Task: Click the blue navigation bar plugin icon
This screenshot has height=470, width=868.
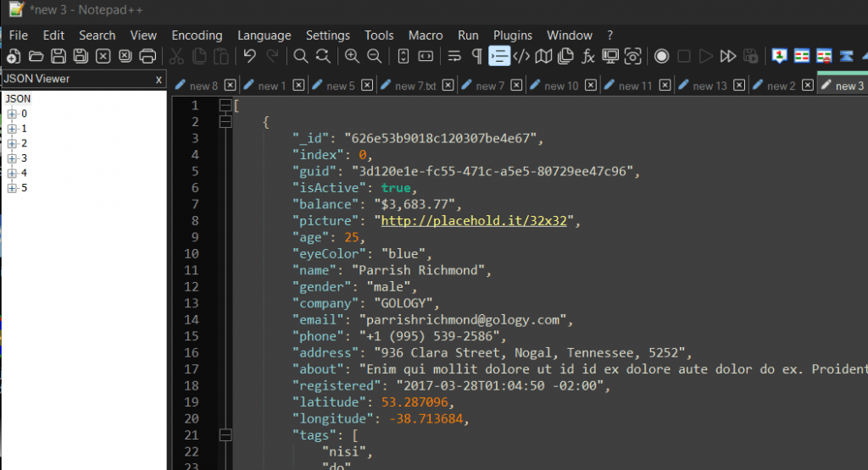Action: (847, 57)
